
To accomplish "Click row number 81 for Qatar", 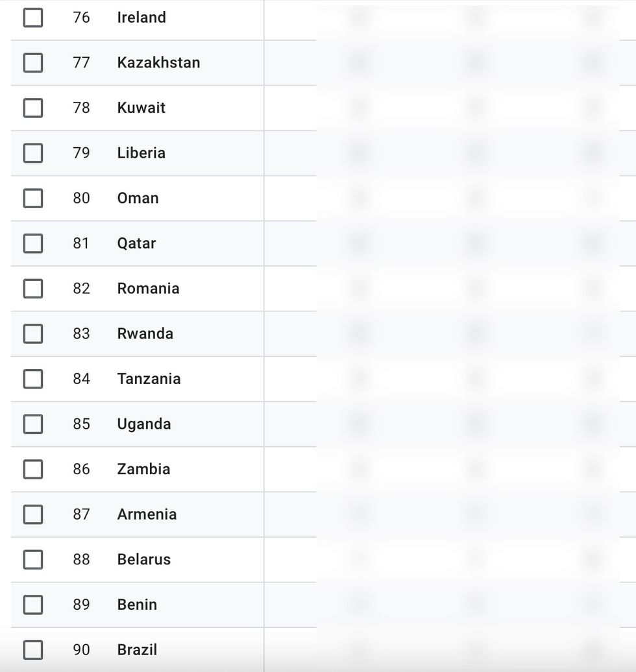I will pos(81,243).
